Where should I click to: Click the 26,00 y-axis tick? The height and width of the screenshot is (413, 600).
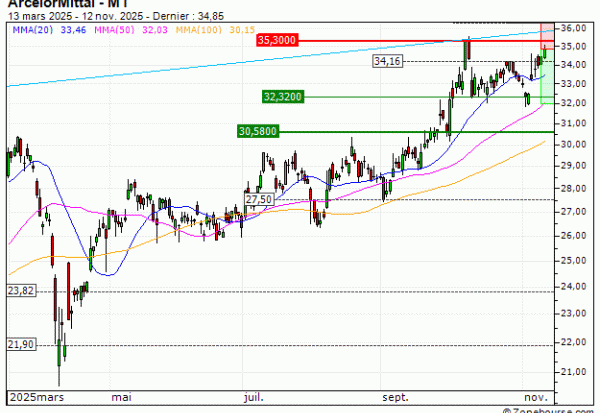574,236
